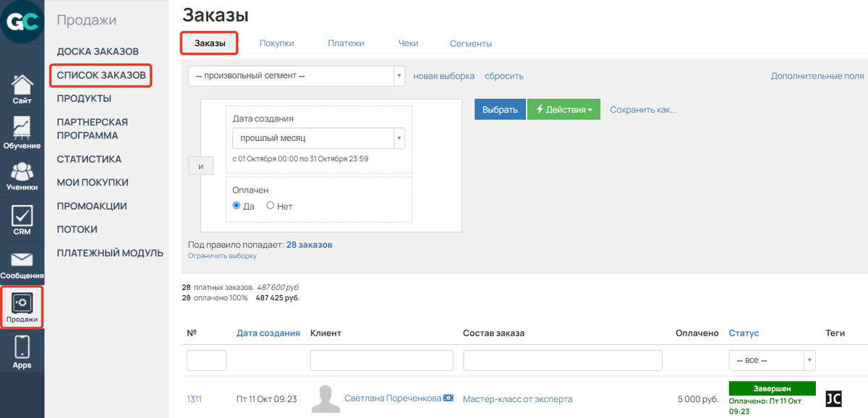The image size is (868, 418).
Task: Open Потоки in the sidebar menu
Action: pos(77,229)
